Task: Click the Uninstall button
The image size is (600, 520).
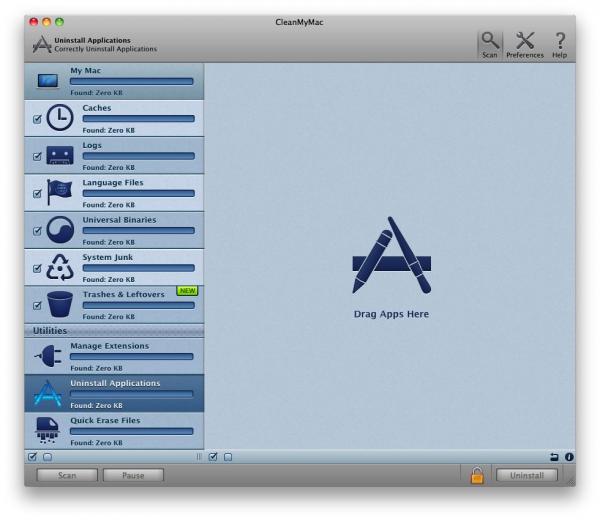Action: tap(527, 475)
